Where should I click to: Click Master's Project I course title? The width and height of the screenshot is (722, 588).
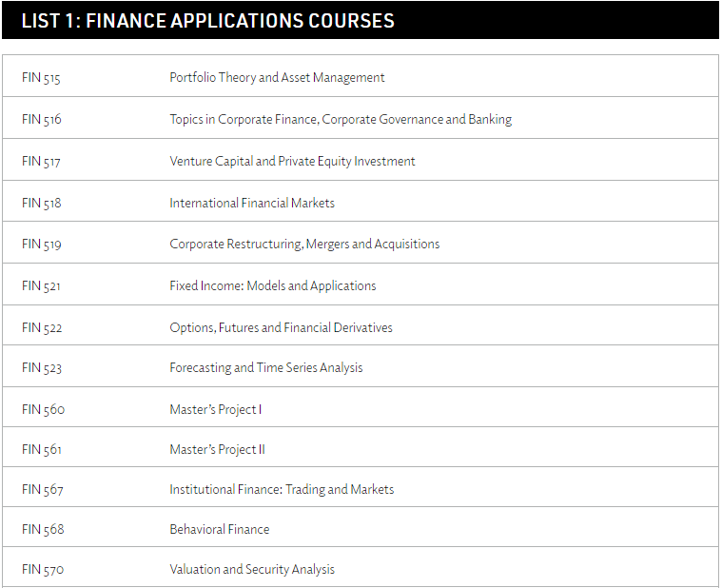[216, 409]
